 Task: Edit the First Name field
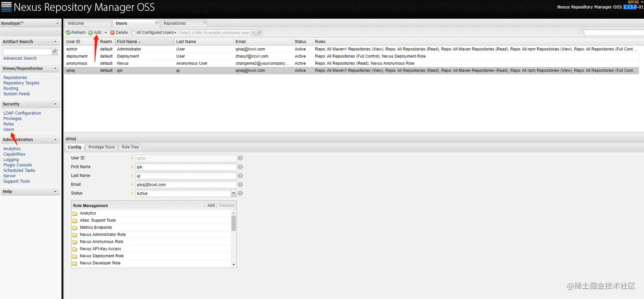(186, 167)
